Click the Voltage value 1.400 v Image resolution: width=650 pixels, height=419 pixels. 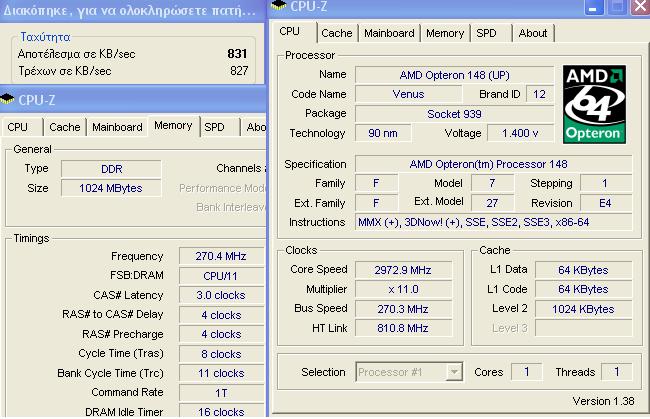coord(520,133)
